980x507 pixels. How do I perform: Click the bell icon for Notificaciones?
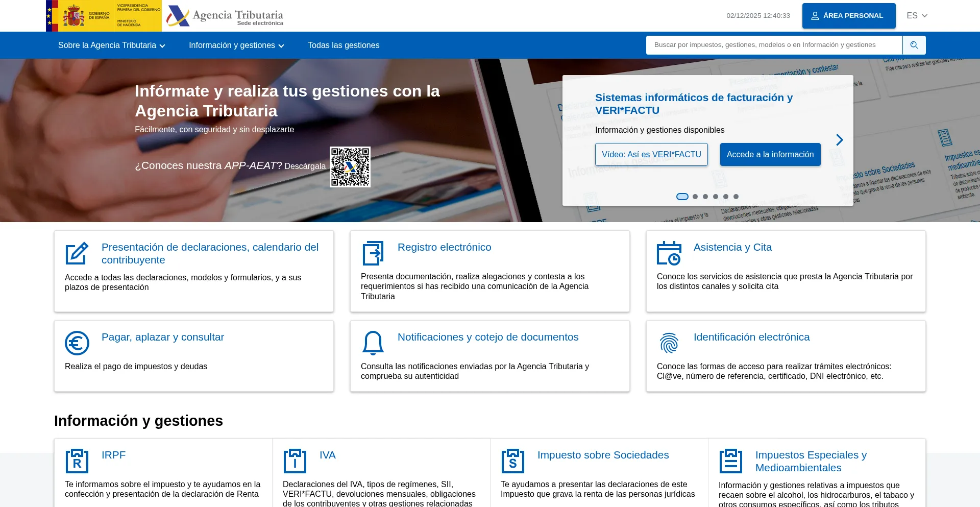click(373, 343)
